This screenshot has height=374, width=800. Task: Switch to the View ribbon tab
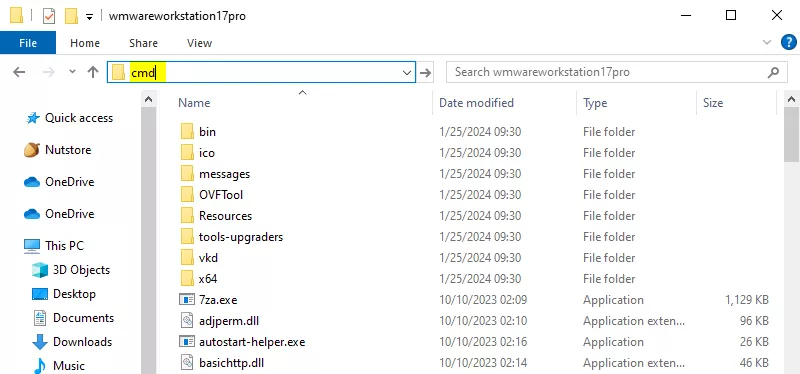click(199, 43)
